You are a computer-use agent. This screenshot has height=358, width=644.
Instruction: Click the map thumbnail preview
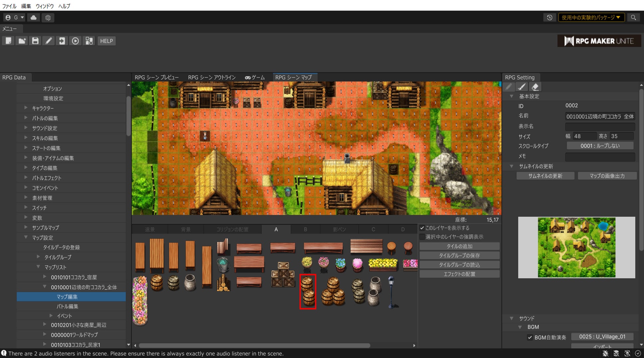[576, 247]
